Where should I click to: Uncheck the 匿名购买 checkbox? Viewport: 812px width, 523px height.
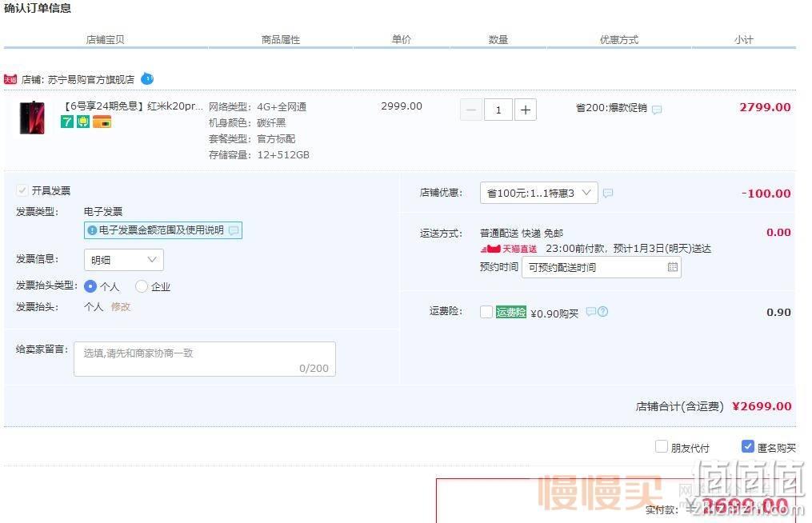[748, 446]
